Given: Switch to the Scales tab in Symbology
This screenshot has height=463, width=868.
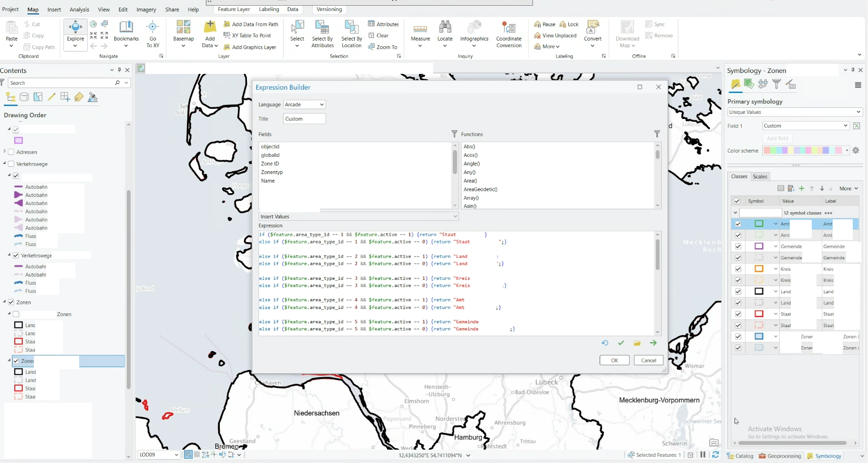Looking at the screenshot, I should pyautogui.click(x=760, y=176).
